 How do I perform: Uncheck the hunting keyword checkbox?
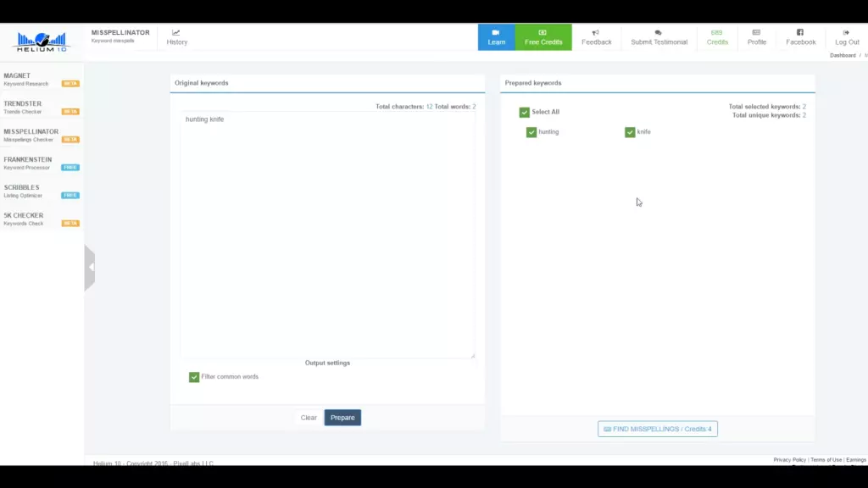tap(531, 132)
